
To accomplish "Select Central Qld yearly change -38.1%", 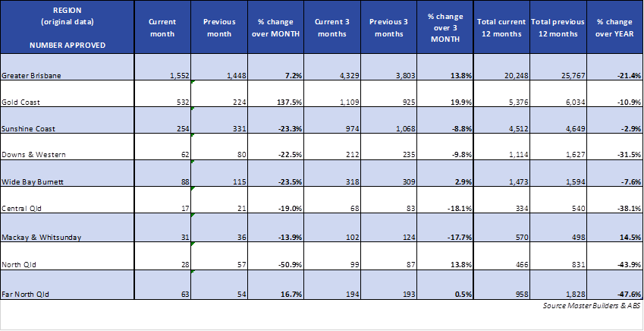I will pyautogui.click(x=615, y=200).
